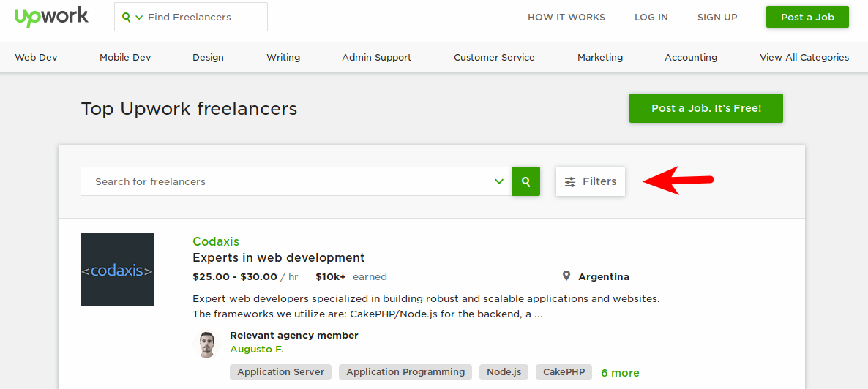Click the Post a Job header button

click(x=807, y=17)
